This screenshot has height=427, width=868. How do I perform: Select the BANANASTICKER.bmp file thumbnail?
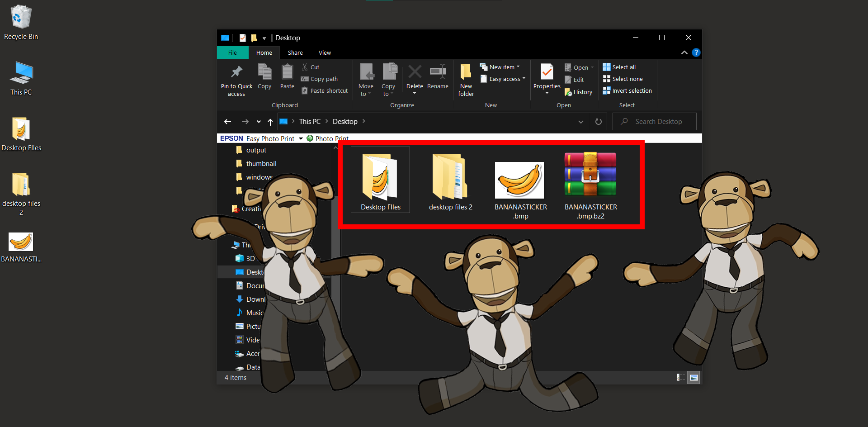point(519,180)
